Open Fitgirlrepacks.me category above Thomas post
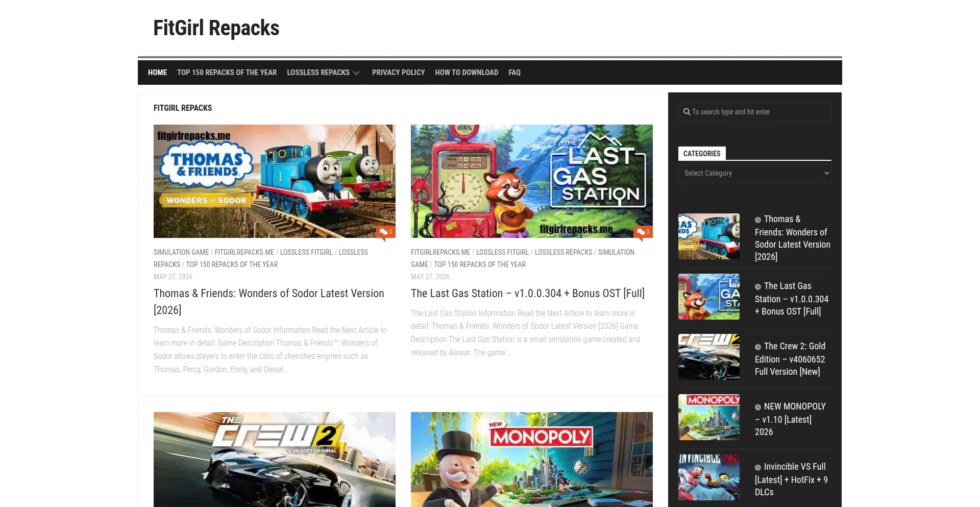The width and height of the screenshot is (980, 507). pos(244,252)
